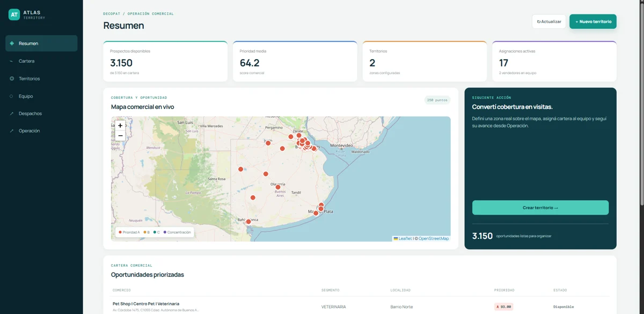Screen dimensions: 644x314
Task: Select the map marker beside Olavarría
Action: [x=278, y=187]
